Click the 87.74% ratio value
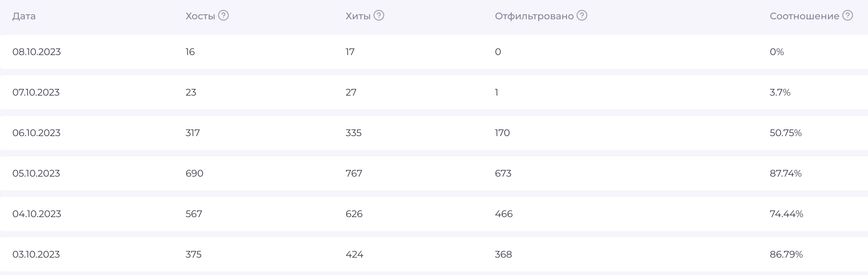868x275 pixels. point(785,173)
